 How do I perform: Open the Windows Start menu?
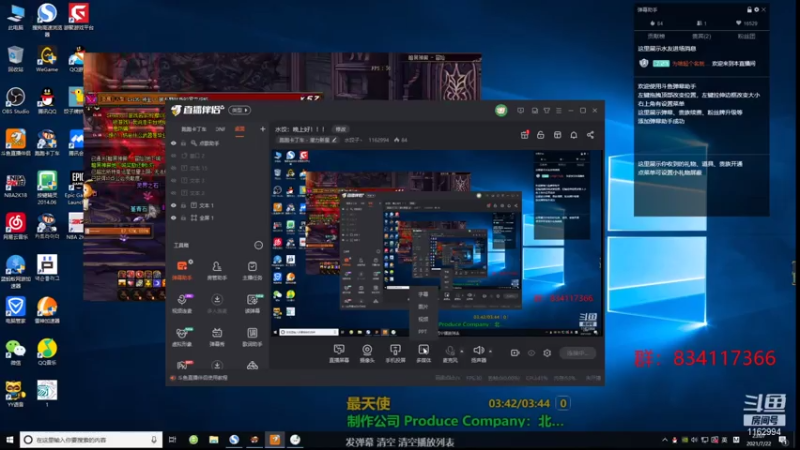[9, 440]
